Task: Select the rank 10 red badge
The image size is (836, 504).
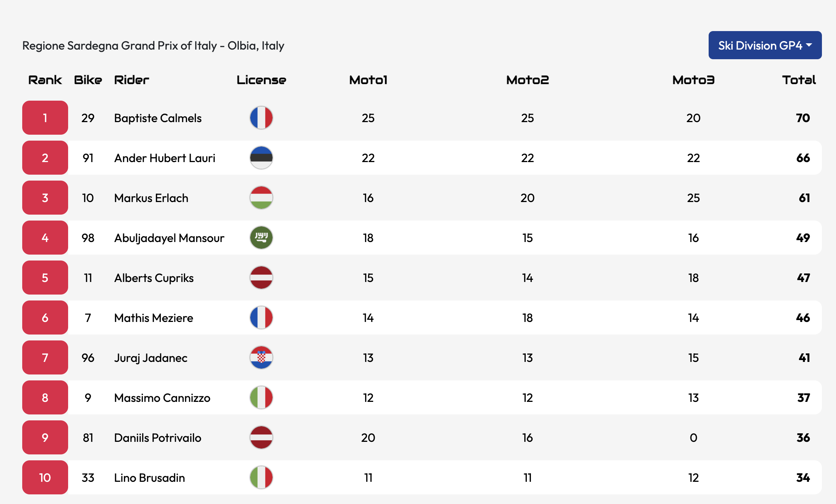Action: point(45,477)
